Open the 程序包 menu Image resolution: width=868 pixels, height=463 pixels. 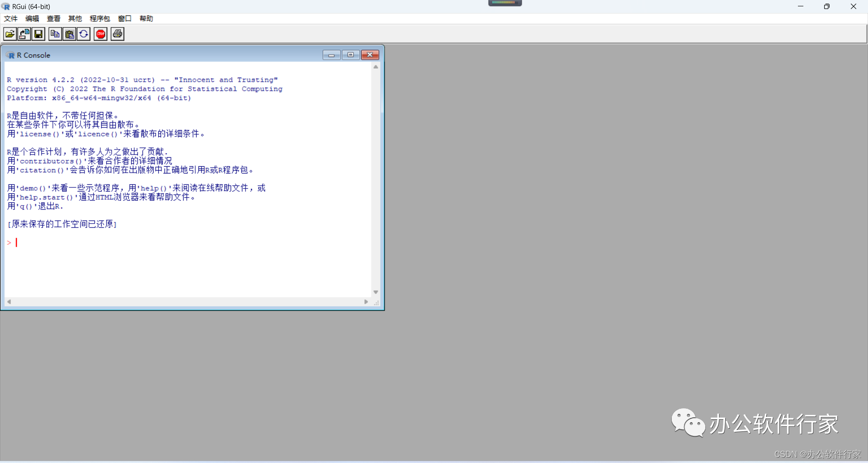[100, 19]
